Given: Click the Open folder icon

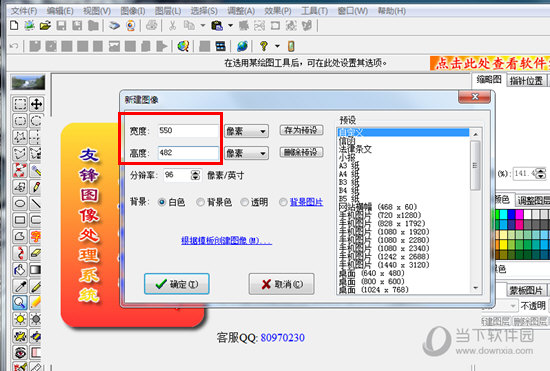Looking at the screenshot, I should pyautogui.click(x=45, y=25).
